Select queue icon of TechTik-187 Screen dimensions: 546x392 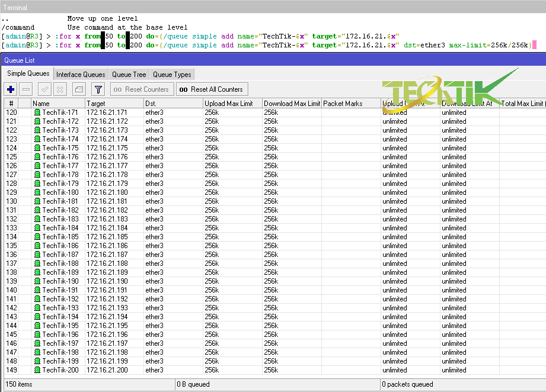pyautogui.click(x=37, y=254)
